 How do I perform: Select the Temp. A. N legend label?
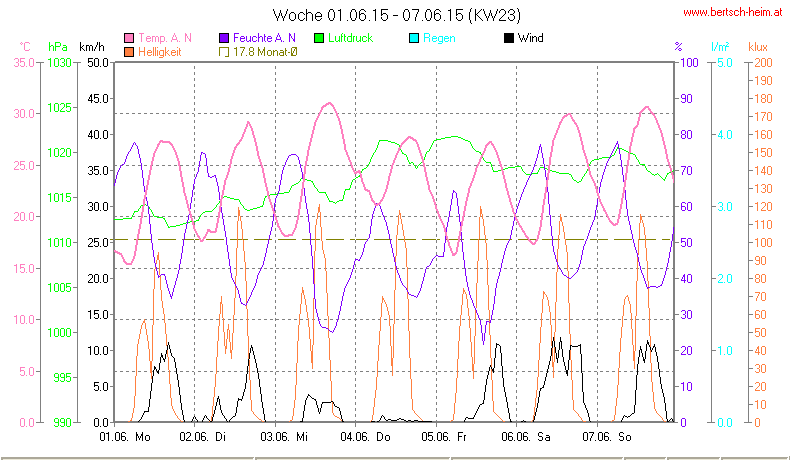165,38
